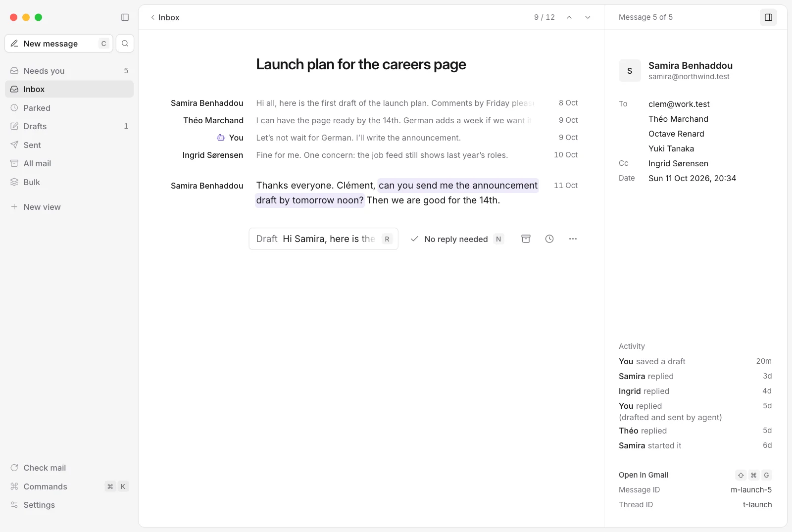
Task: Go to next thread with down chevron
Action: pos(588,17)
